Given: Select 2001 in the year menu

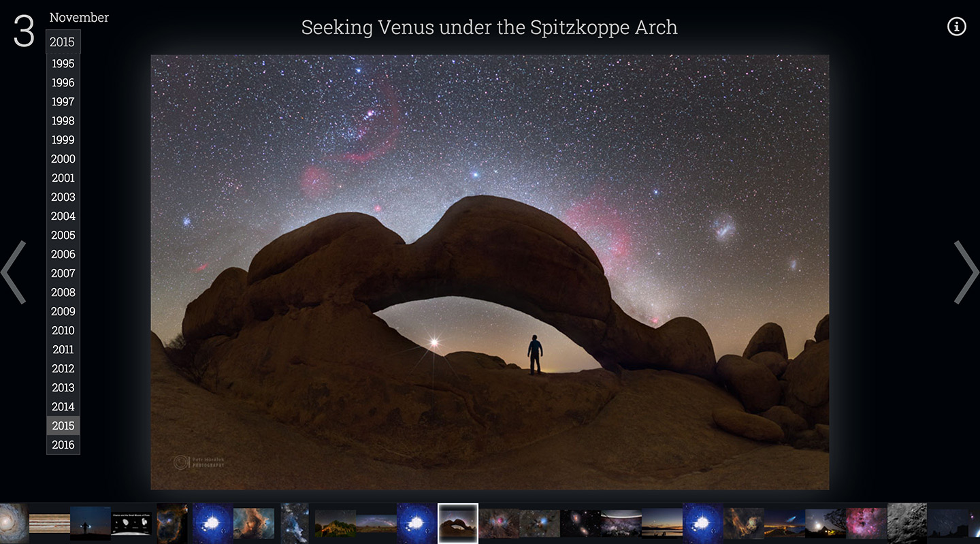Looking at the screenshot, I should pos(63,178).
